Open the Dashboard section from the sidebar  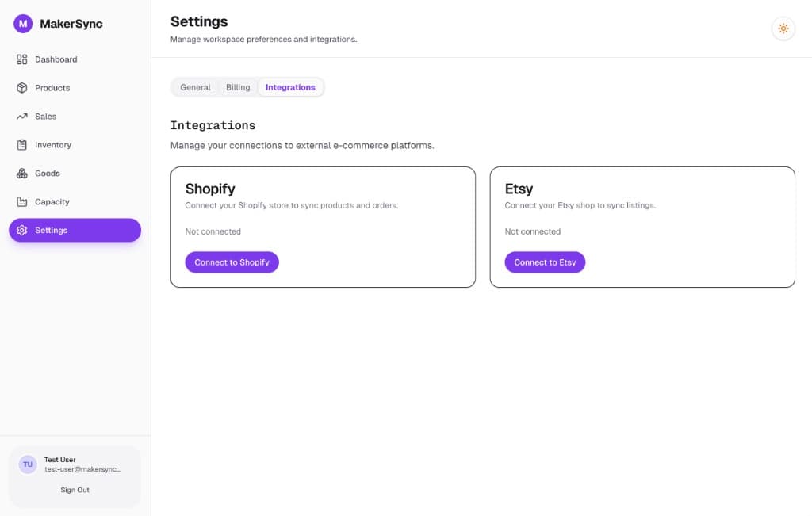click(x=22, y=59)
